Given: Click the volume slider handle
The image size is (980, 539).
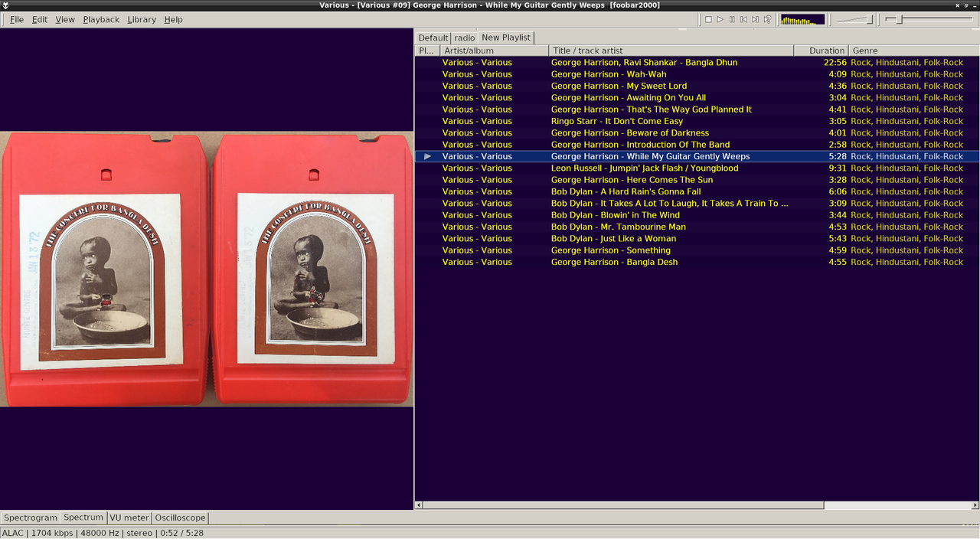Looking at the screenshot, I should [869, 19].
